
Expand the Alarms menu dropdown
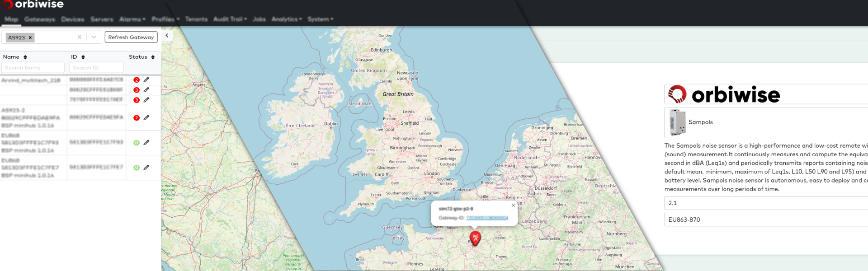[132, 19]
